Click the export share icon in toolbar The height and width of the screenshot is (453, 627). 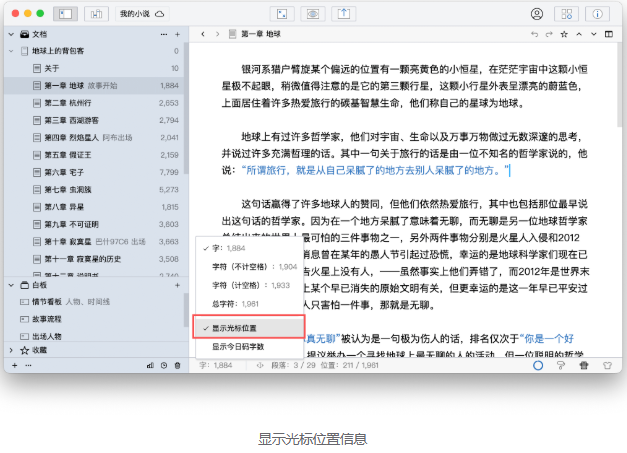(x=343, y=14)
